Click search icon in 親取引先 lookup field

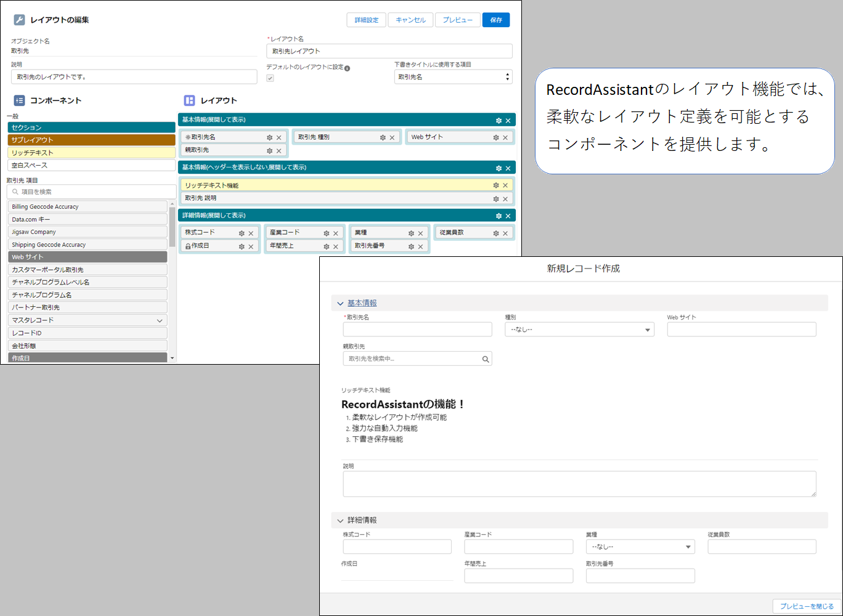[x=486, y=359]
